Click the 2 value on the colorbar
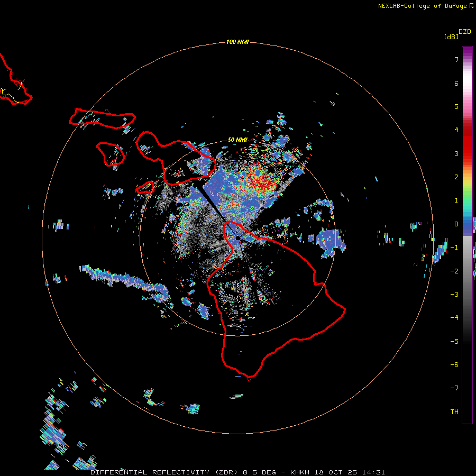Screen dimensions: 476x476 click(456, 177)
